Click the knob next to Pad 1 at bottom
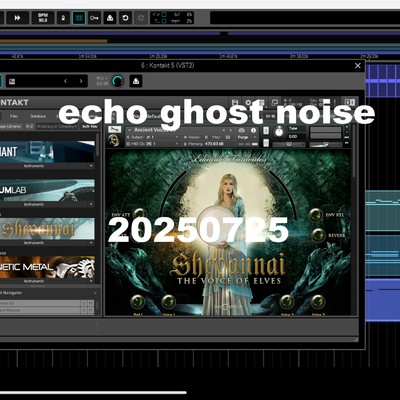The image size is (400, 400). (x=169, y=302)
